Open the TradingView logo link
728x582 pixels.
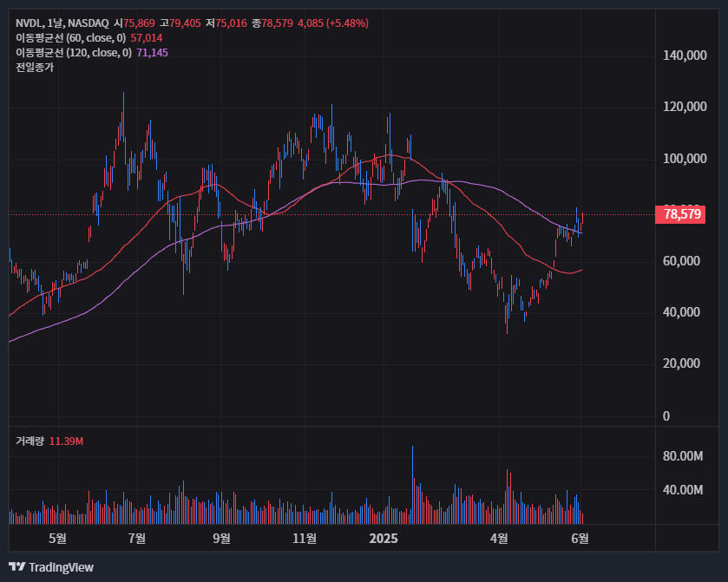[51, 567]
